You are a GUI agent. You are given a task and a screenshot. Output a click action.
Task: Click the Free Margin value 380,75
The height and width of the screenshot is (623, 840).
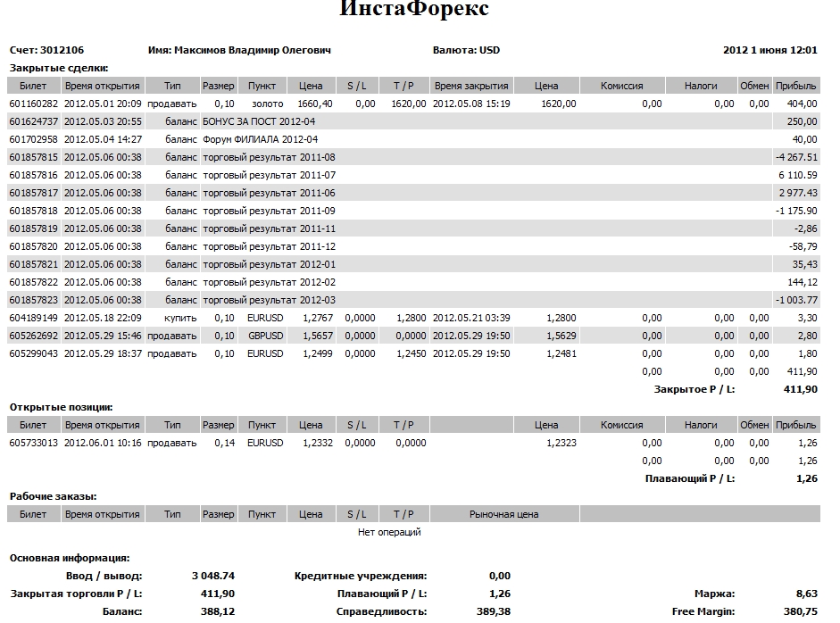tap(801, 611)
